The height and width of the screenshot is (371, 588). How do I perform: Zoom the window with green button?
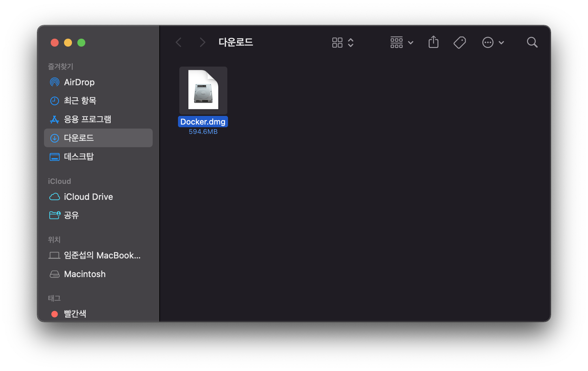coord(81,43)
